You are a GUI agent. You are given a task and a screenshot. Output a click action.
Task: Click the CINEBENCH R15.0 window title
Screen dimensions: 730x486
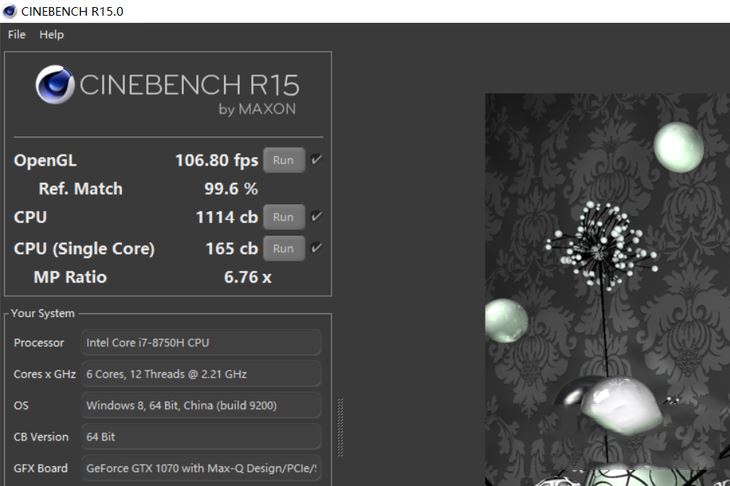click(x=72, y=11)
